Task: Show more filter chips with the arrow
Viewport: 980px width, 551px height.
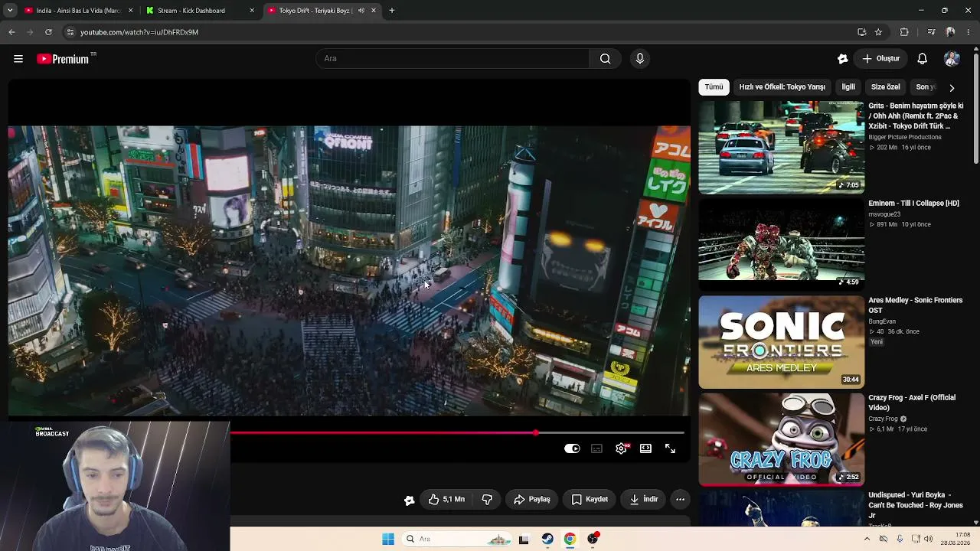Action: click(952, 87)
